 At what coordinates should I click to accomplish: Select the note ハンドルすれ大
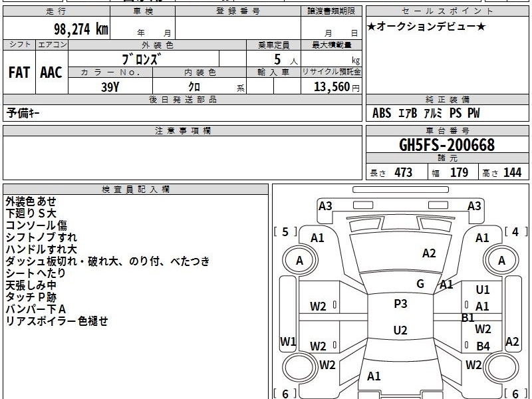point(41,249)
